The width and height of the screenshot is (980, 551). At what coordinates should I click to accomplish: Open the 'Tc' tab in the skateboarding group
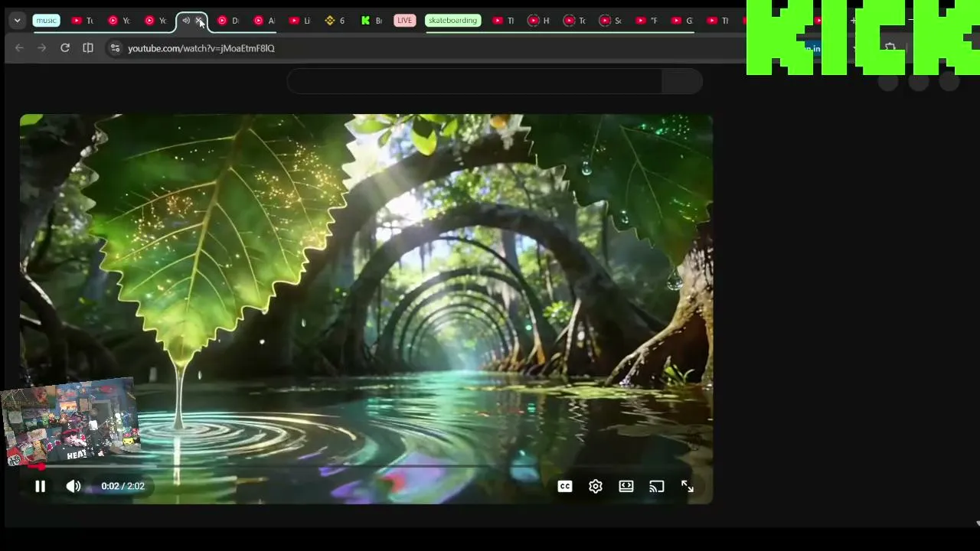tap(575, 21)
